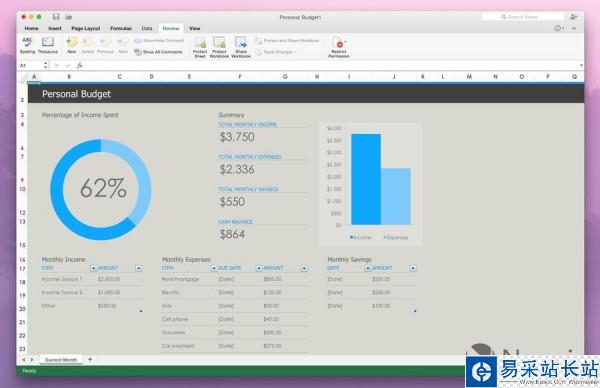600x388 pixels.
Task: Click Show/Hide Comment
Action: (x=159, y=41)
